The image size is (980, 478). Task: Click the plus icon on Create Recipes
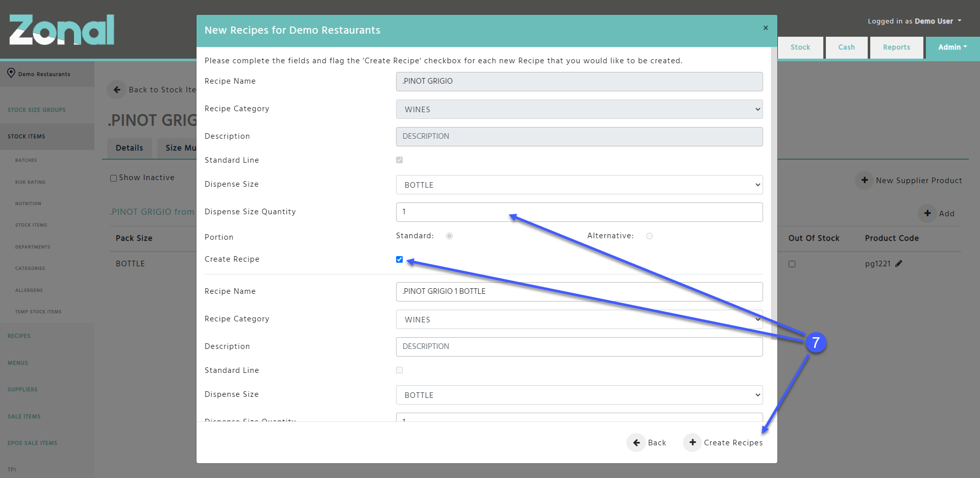pyautogui.click(x=693, y=442)
